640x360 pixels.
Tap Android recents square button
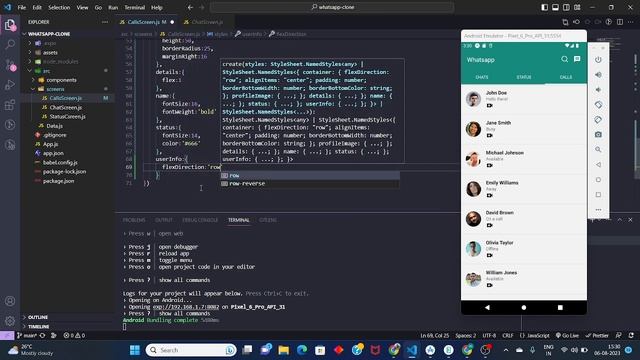tap(560, 307)
